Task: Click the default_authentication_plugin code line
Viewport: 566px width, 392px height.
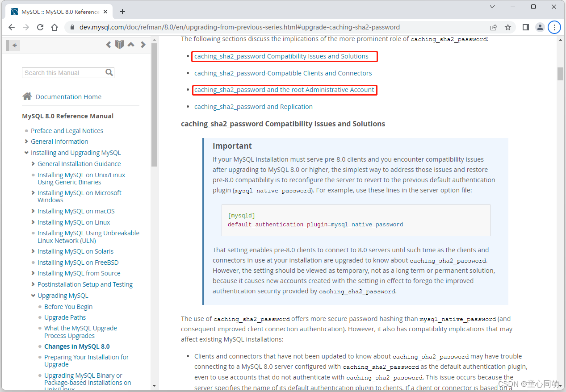Action: [x=315, y=225]
